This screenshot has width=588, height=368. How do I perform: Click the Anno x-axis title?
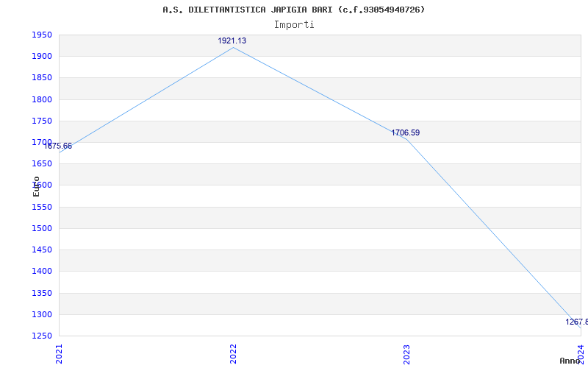coord(570,361)
